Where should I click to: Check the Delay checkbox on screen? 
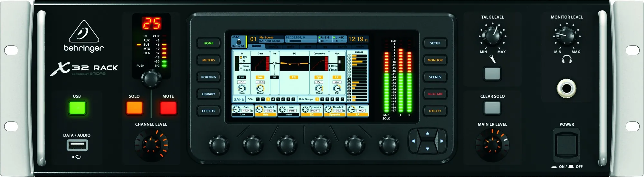pyautogui.click(x=241, y=66)
